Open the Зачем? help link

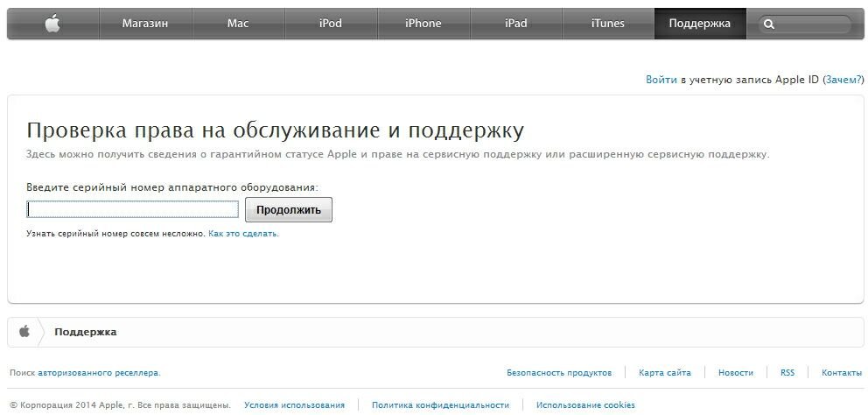tap(843, 80)
